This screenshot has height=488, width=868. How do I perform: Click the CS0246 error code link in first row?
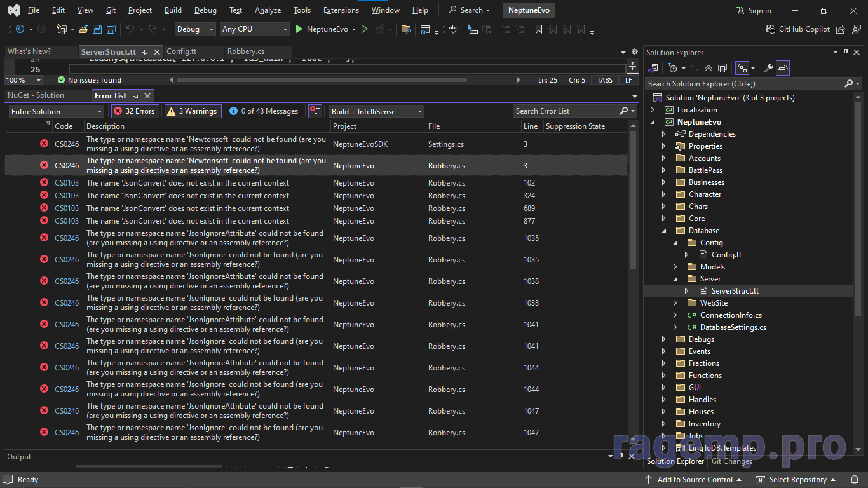pos(67,144)
